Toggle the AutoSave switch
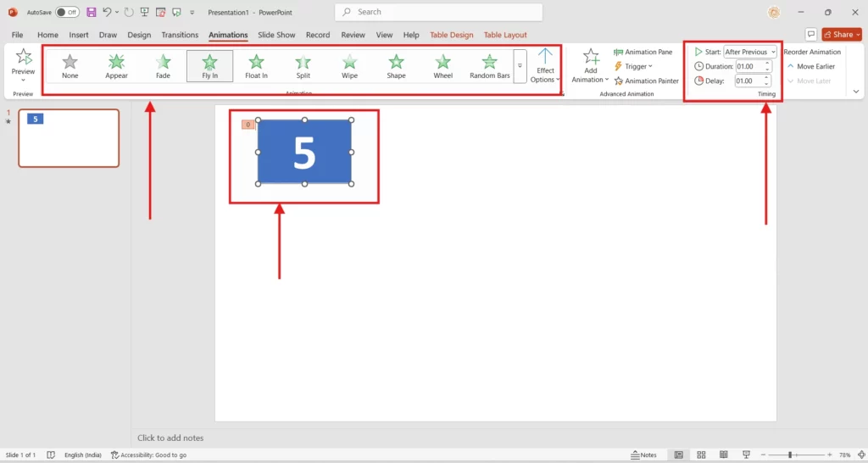This screenshot has width=868, height=463. tap(67, 12)
